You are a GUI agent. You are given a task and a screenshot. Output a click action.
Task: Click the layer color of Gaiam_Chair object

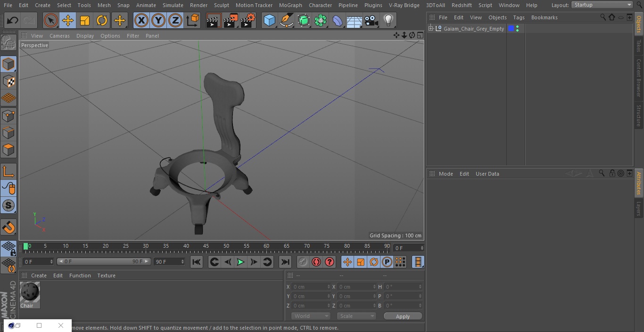click(511, 29)
